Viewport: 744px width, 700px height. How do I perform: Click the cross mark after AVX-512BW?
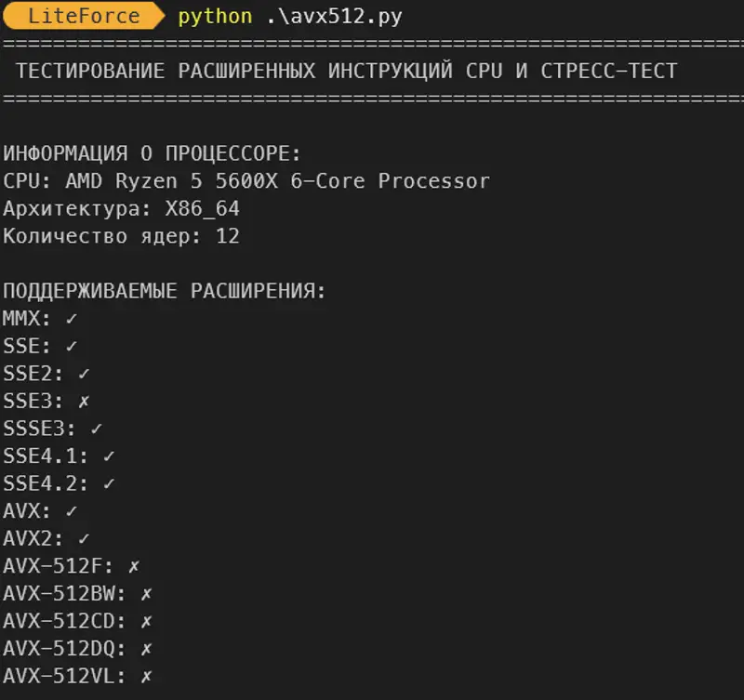pyautogui.click(x=147, y=593)
